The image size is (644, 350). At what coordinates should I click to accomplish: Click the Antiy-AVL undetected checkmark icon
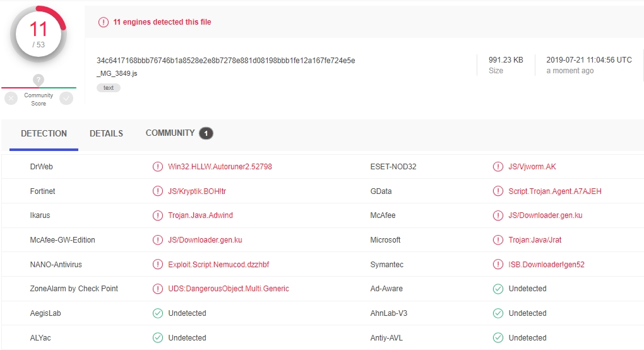coord(498,338)
